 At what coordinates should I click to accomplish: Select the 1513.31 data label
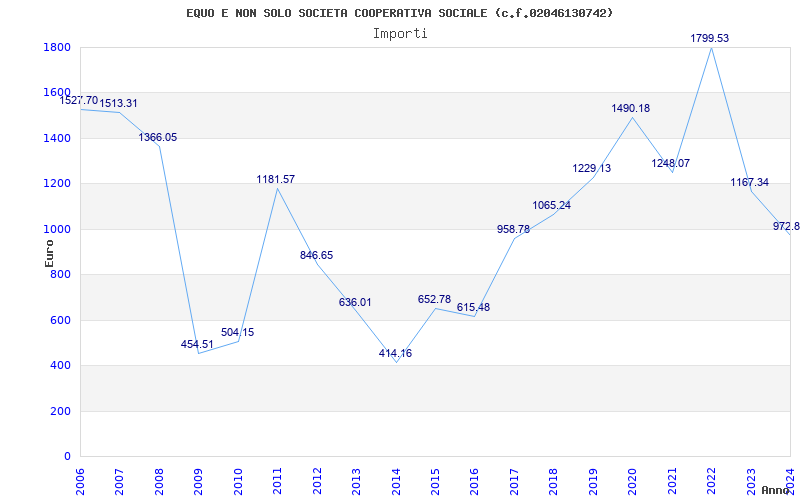point(118,104)
